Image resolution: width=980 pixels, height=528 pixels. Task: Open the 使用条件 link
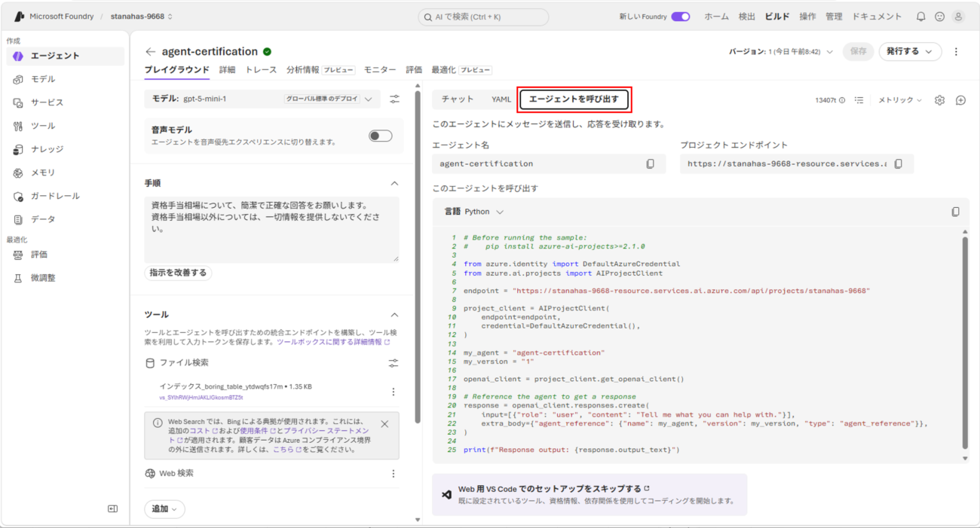pyautogui.click(x=256, y=431)
